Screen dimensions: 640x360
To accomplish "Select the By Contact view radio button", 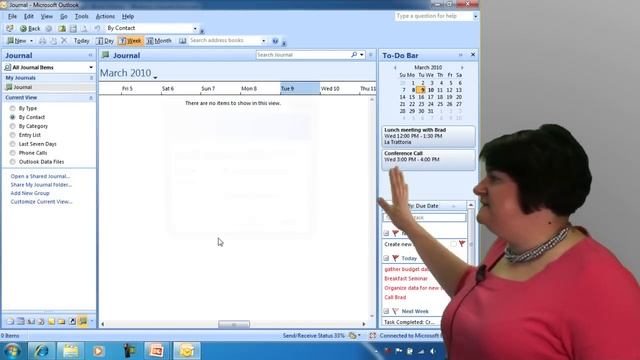I will click(x=13, y=117).
